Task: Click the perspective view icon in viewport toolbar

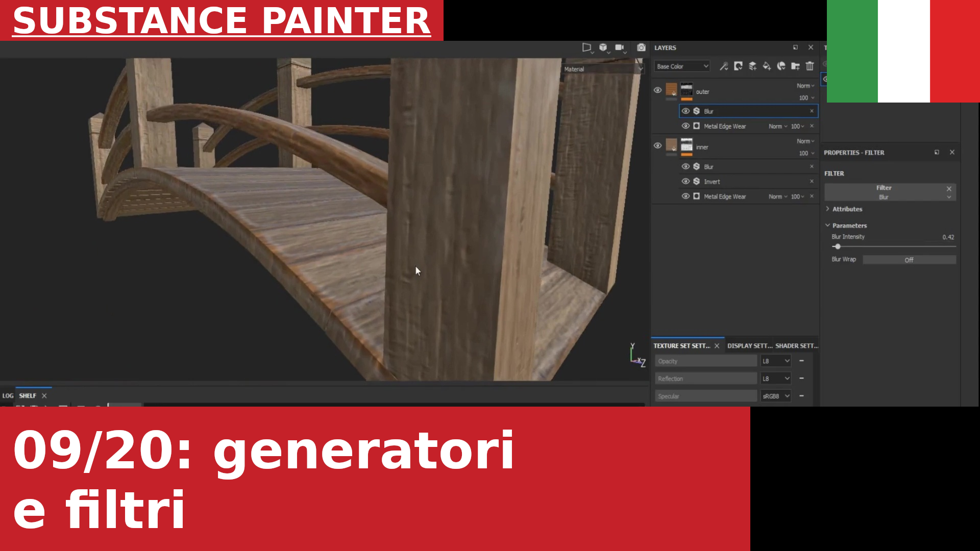Action: point(587,48)
